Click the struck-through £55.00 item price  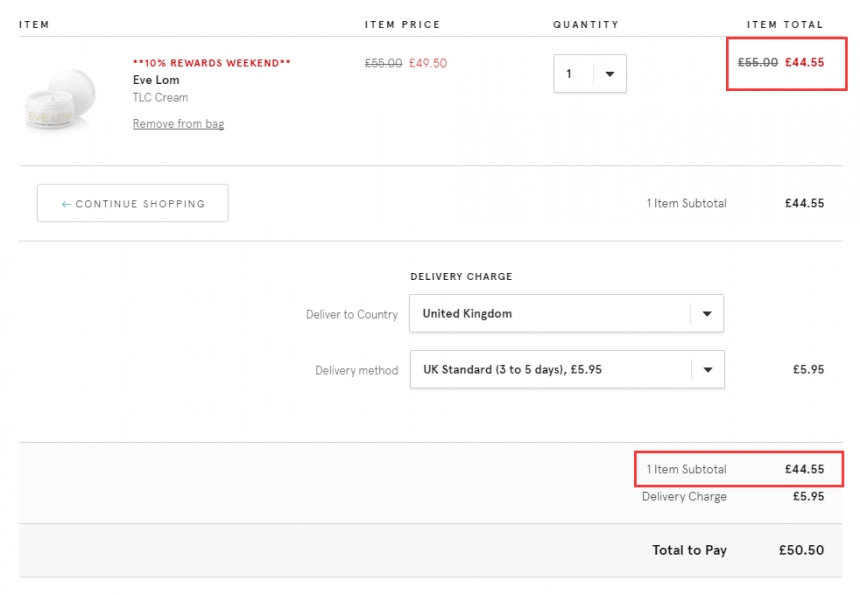383,63
